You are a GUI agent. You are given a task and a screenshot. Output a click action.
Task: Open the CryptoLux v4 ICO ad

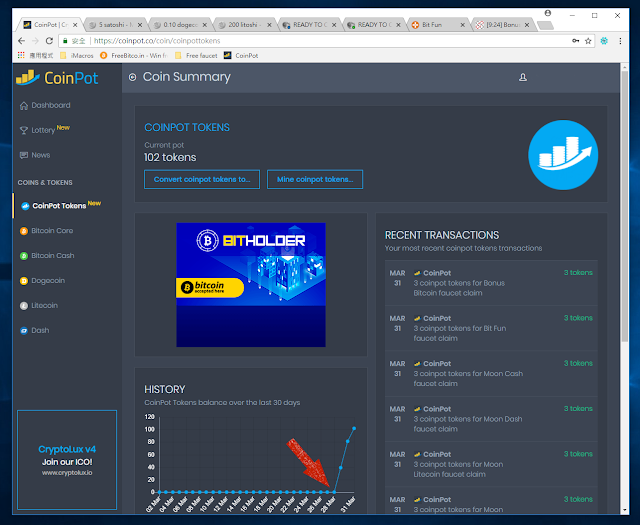67,460
